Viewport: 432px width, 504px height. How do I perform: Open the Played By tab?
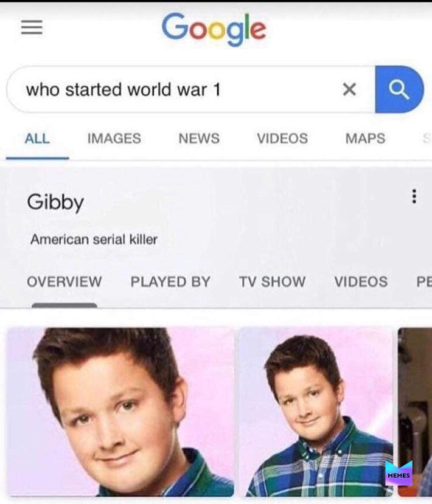pos(170,282)
